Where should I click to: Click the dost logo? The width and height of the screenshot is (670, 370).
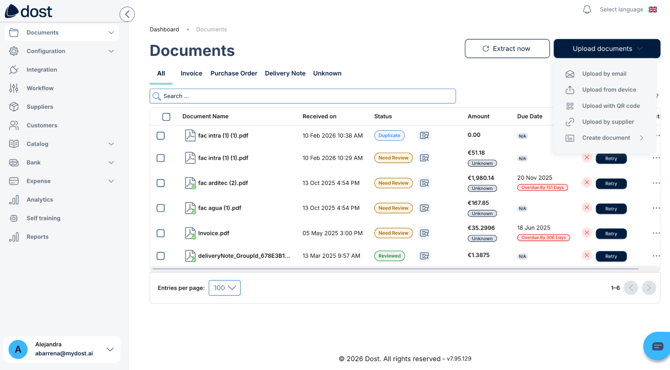tap(29, 11)
